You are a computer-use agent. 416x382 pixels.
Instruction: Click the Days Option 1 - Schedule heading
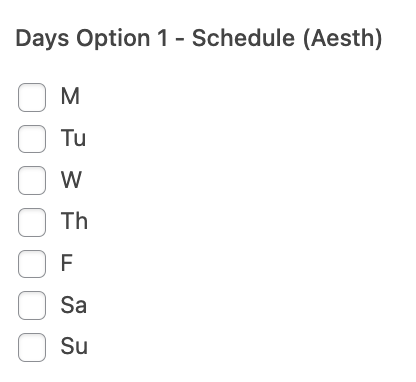click(x=199, y=38)
